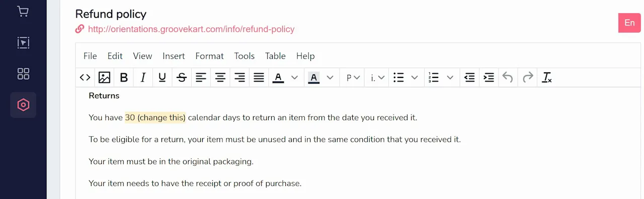Open the shopping cart sidebar icon
644x199 pixels.
pos(23,11)
